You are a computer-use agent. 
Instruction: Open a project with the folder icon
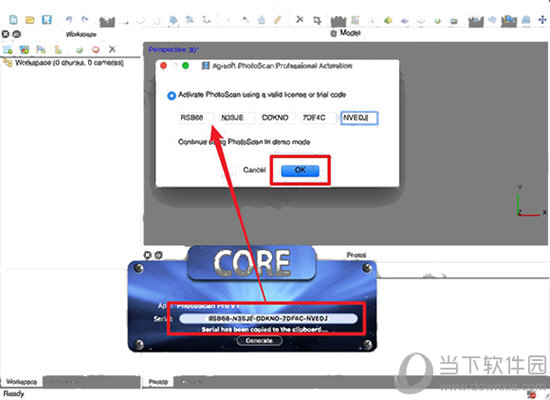tap(30, 20)
